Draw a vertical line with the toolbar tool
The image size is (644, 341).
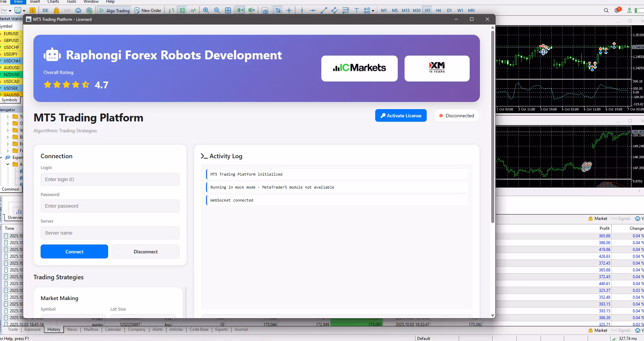coord(302,11)
